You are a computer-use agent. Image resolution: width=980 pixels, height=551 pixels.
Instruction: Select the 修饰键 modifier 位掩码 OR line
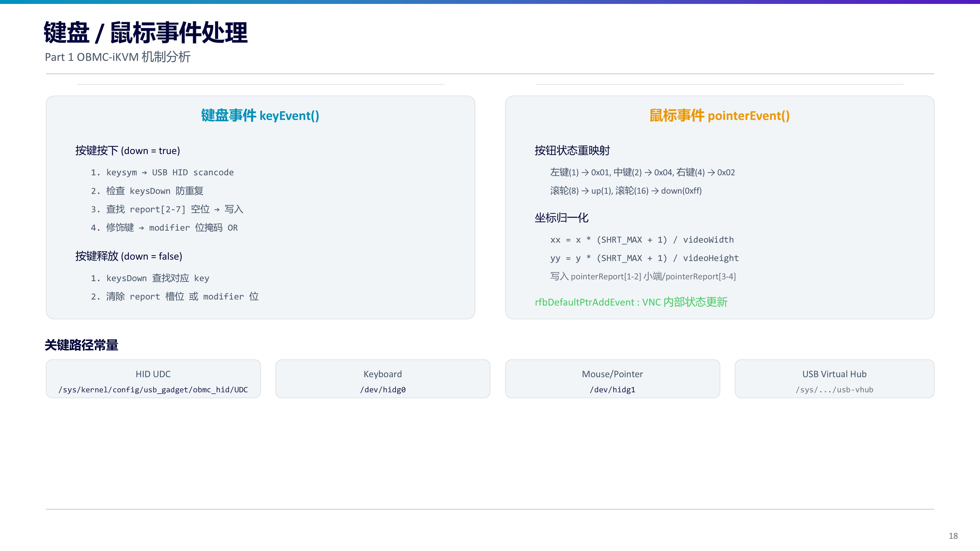(164, 228)
